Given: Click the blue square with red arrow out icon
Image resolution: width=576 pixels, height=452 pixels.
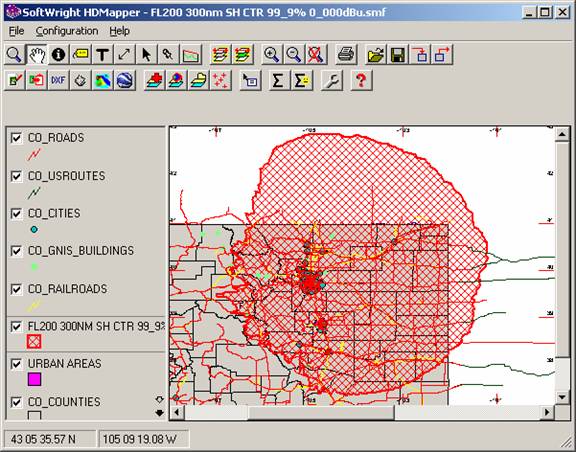Looking at the screenshot, I should (442, 55).
